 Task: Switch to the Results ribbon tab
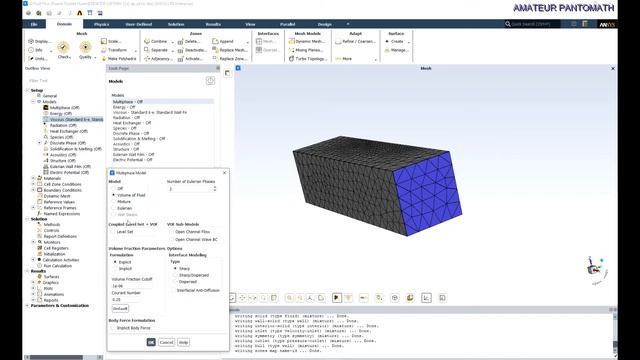(213, 24)
